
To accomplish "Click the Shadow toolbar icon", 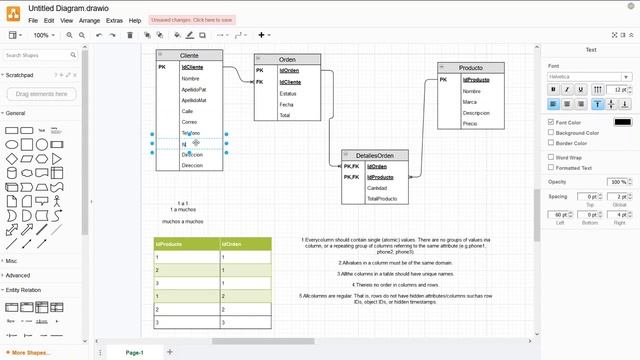I will click(x=202, y=36).
